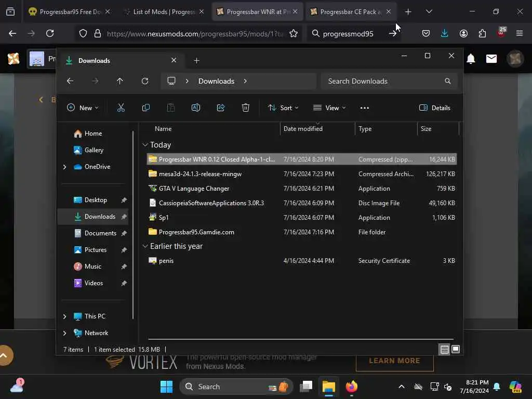Click the Nexus Mods logo icon
The width and height of the screenshot is (532, 399).
14,59
